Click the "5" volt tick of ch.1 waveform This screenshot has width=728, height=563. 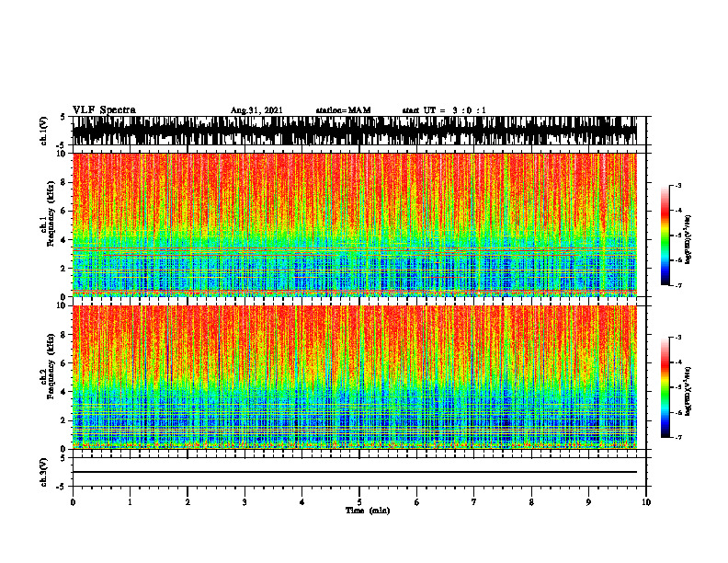click(x=63, y=118)
